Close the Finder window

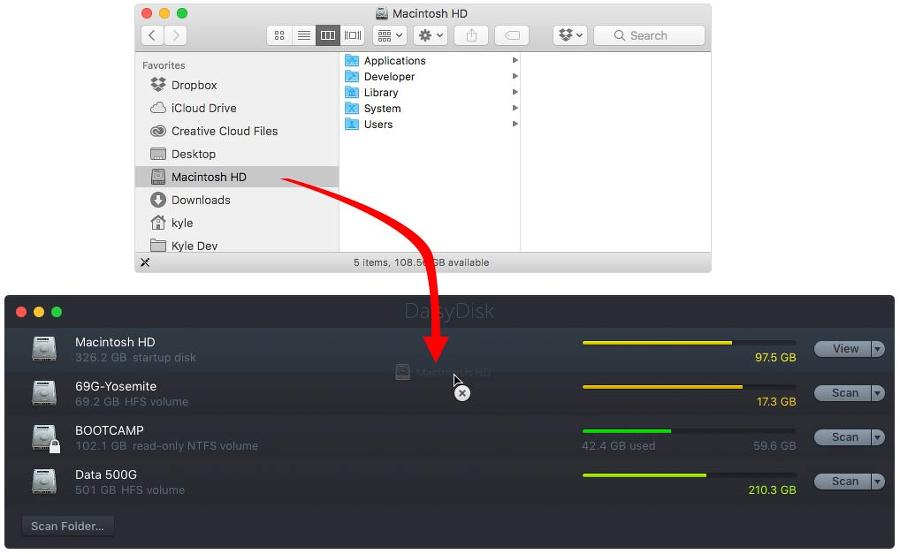tap(147, 13)
